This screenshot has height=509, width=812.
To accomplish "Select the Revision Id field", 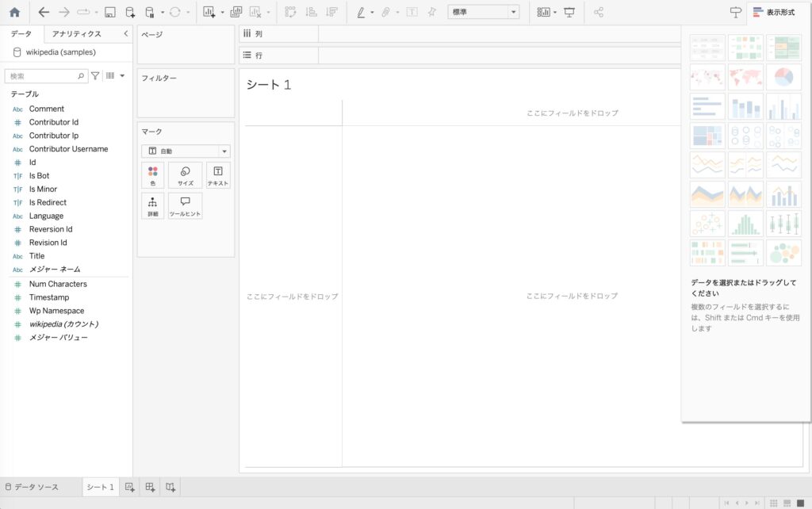I will coord(48,243).
